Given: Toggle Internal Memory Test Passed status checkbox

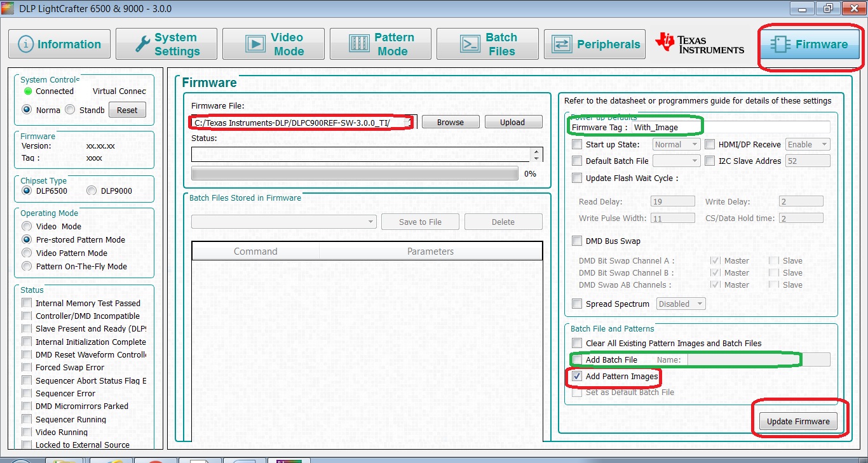Looking at the screenshot, I should coord(27,303).
